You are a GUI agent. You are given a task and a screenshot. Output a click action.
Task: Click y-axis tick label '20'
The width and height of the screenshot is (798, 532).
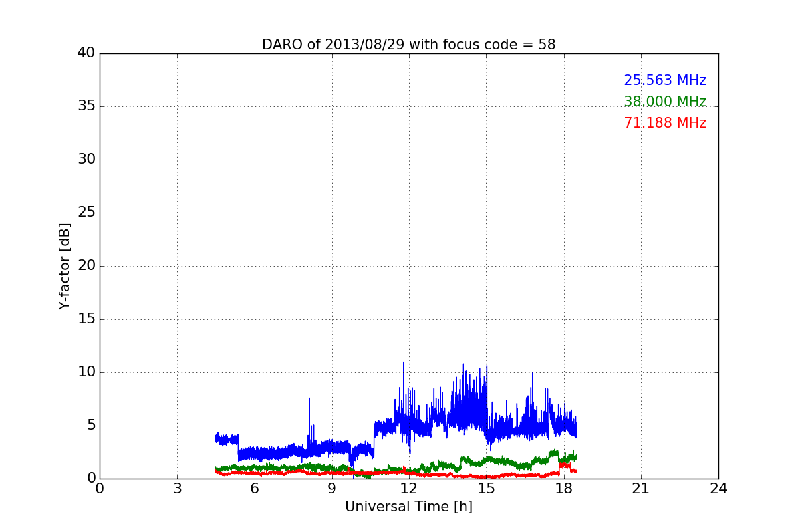86,266
